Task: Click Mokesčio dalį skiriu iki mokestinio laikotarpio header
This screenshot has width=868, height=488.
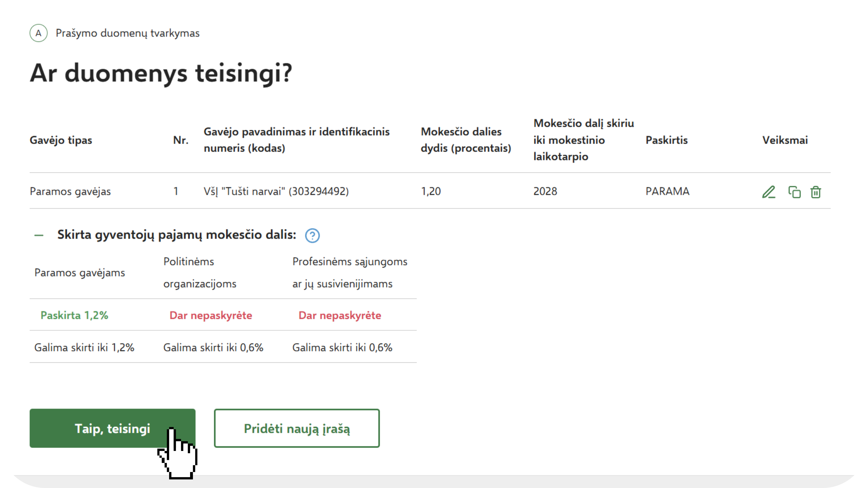Action: (x=584, y=140)
